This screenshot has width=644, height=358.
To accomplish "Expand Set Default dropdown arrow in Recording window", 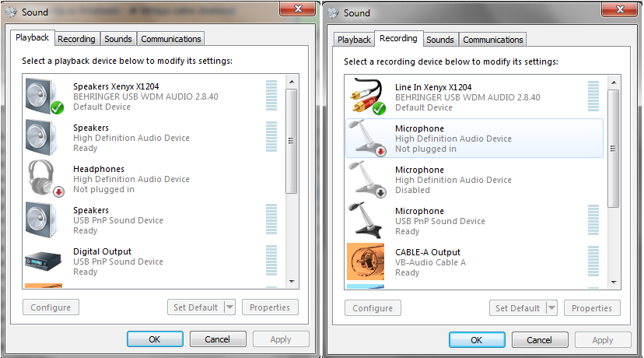I will click(552, 308).
